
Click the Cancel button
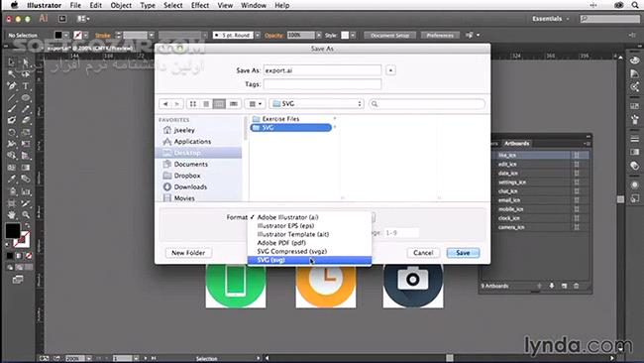[x=423, y=253]
